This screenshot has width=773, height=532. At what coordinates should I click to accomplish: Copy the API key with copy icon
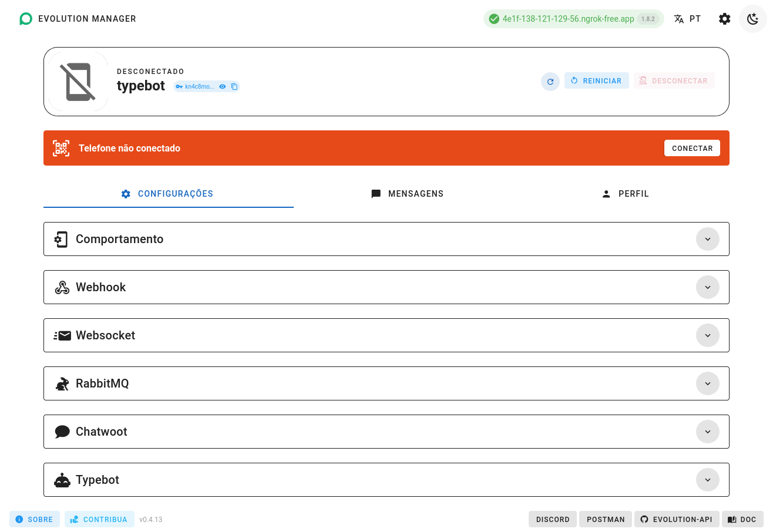[x=234, y=86]
